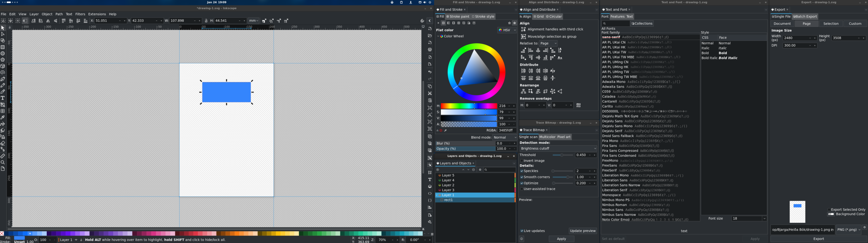Click the Threshold slider in Trace Bitmap

563,155
